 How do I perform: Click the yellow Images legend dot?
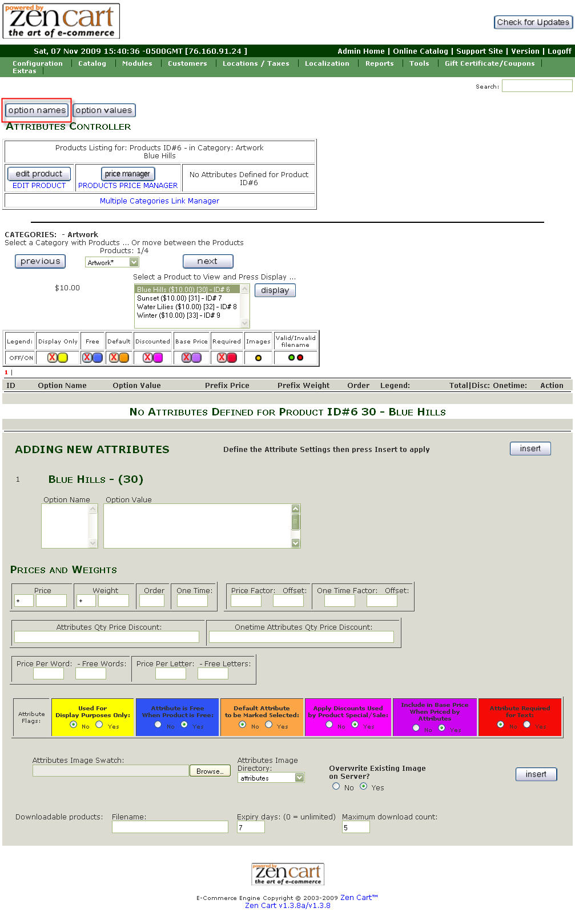click(258, 358)
